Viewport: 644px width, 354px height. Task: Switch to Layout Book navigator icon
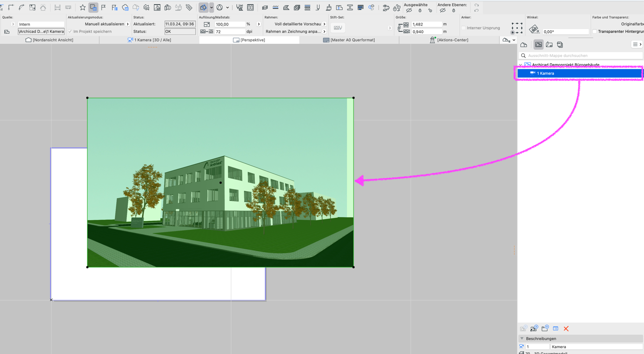click(549, 45)
